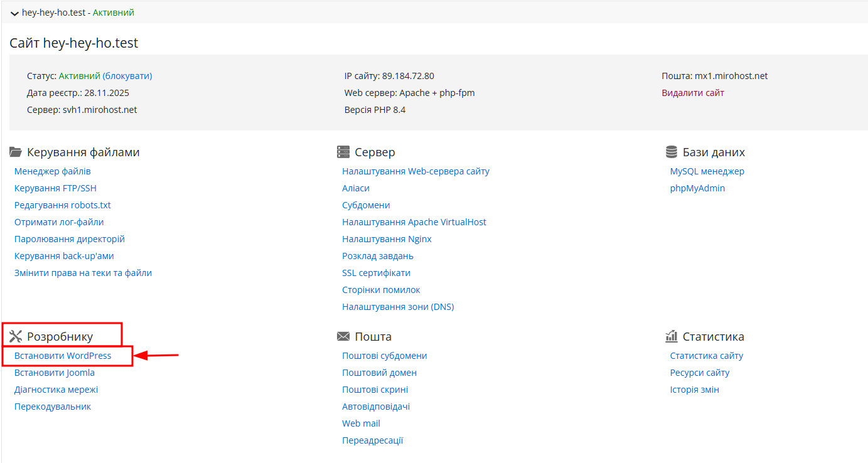
Task: Open Web mail
Action: 361,423
